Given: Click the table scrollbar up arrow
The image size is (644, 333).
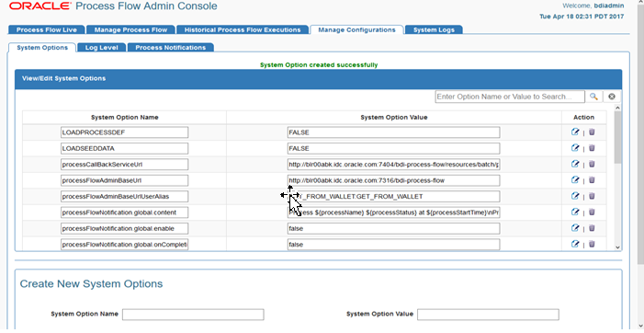Looking at the screenshot, I should pyautogui.click(x=617, y=108).
